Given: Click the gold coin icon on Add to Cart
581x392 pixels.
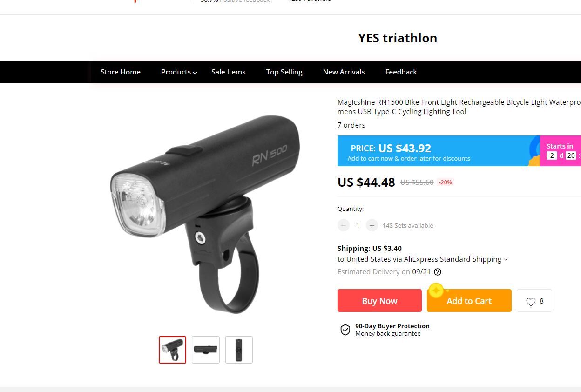Looking at the screenshot, I should [x=436, y=291].
